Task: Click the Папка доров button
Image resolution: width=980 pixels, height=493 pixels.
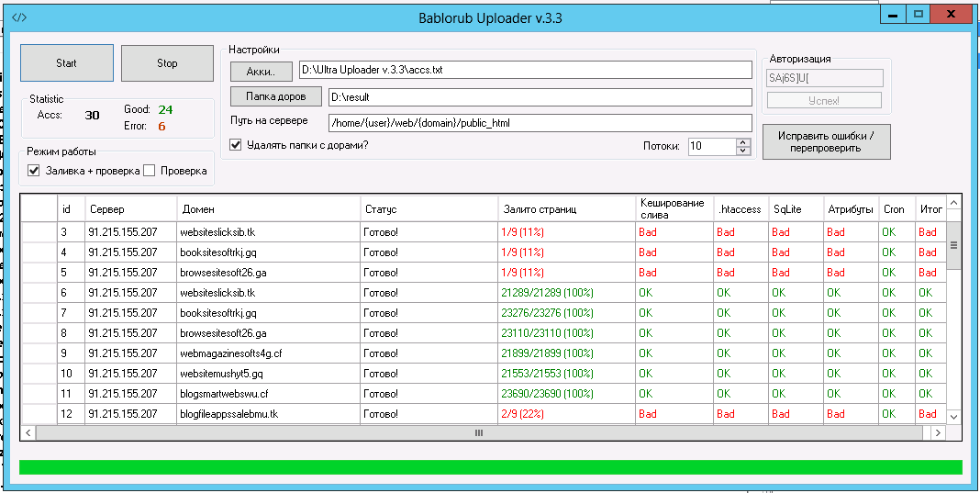Action: point(275,97)
